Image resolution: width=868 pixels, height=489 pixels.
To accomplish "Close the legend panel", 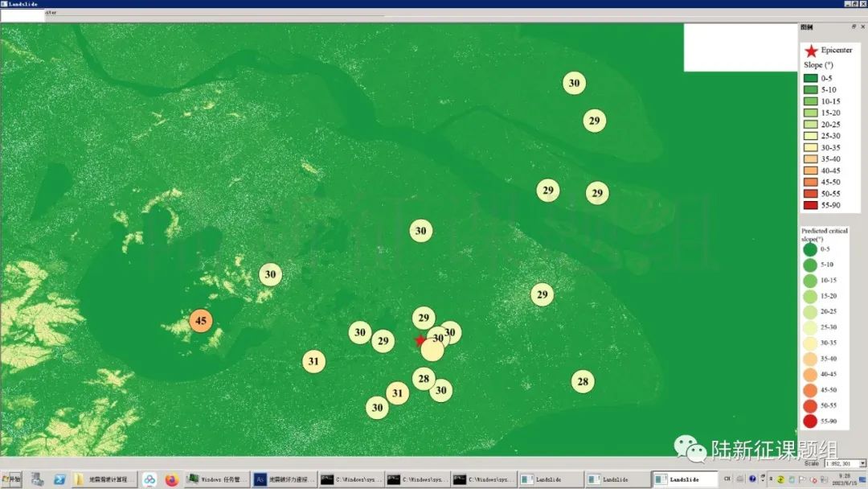I will click(862, 27).
